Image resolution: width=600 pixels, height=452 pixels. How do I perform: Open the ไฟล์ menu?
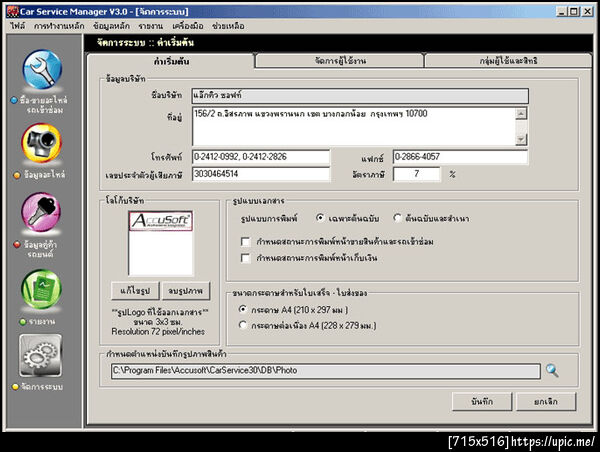(18, 26)
